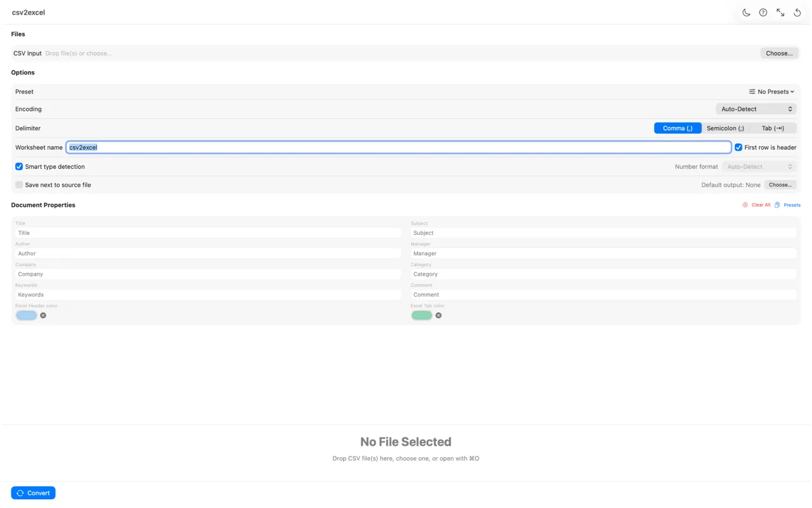Uncheck First row is header
Image resolution: width=812 pixels, height=508 pixels.
point(738,147)
